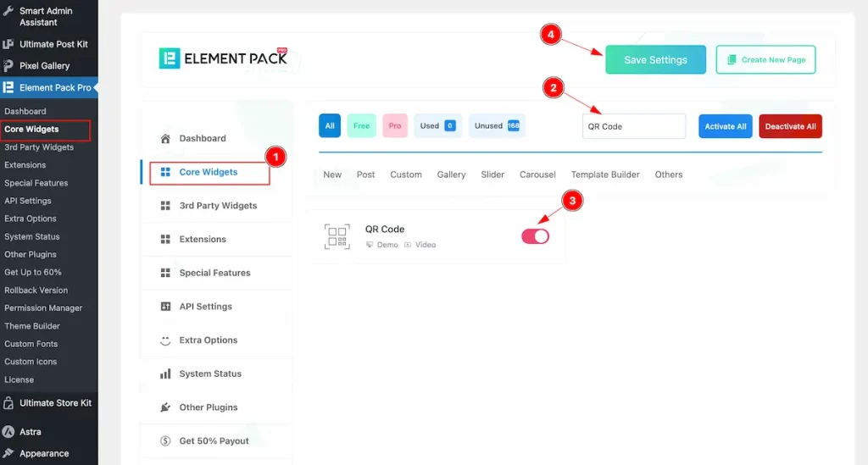Click the API Settings panel icon
Image resolution: width=868 pixels, height=465 pixels.
[165, 307]
